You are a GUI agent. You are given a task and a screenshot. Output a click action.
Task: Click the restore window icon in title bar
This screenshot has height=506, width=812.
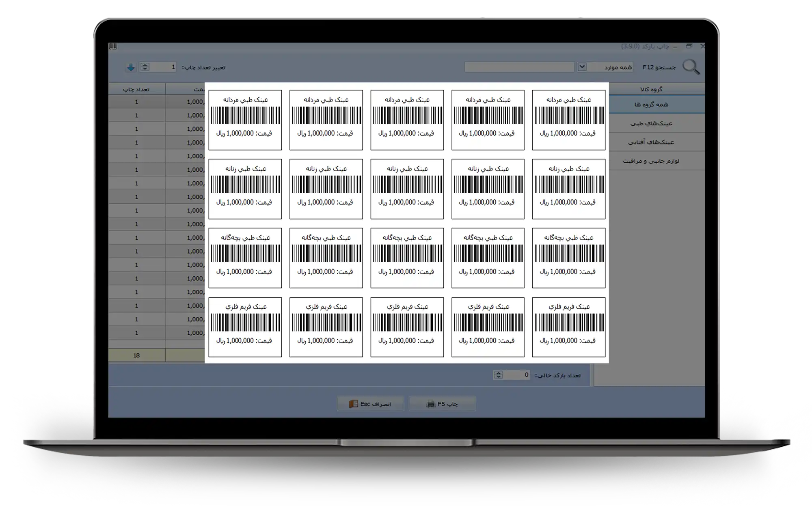689,46
